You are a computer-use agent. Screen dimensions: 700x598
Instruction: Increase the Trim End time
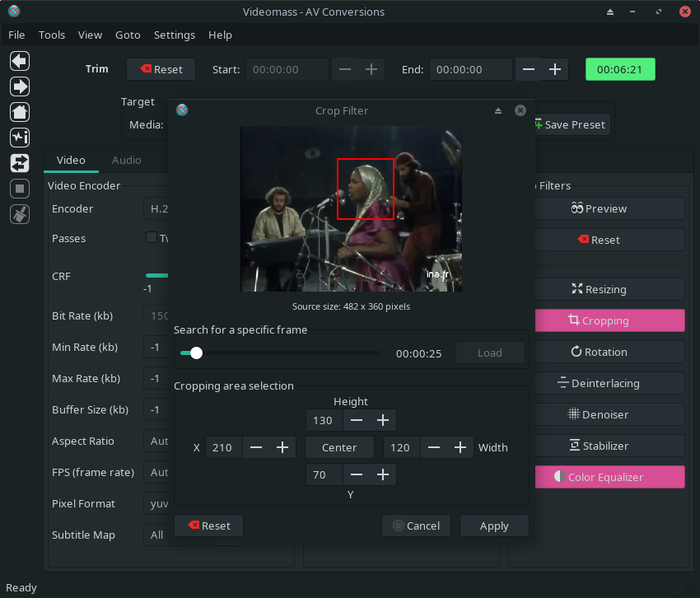(x=555, y=69)
